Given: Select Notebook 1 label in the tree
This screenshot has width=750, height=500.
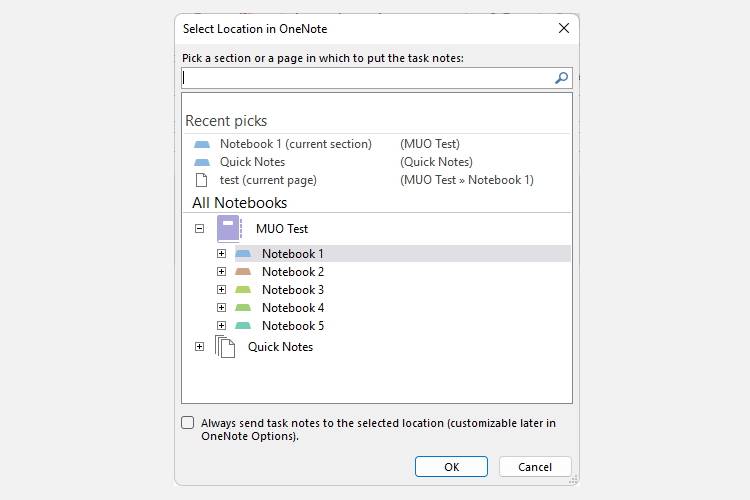Looking at the screenshot, I should (293, 254).
